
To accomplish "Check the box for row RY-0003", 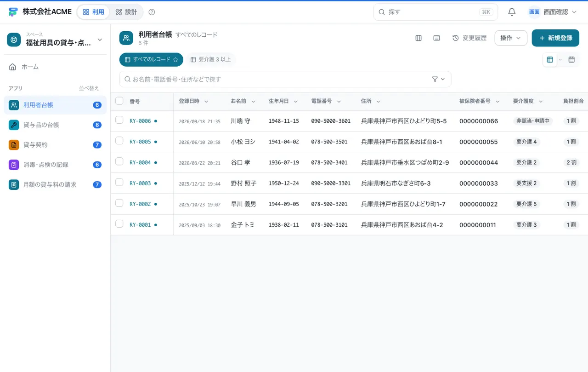I will (119, 182).
